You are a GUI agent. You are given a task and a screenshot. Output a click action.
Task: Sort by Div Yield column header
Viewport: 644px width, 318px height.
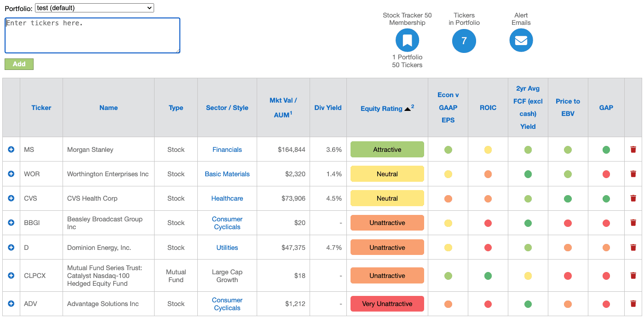(328, 108)
